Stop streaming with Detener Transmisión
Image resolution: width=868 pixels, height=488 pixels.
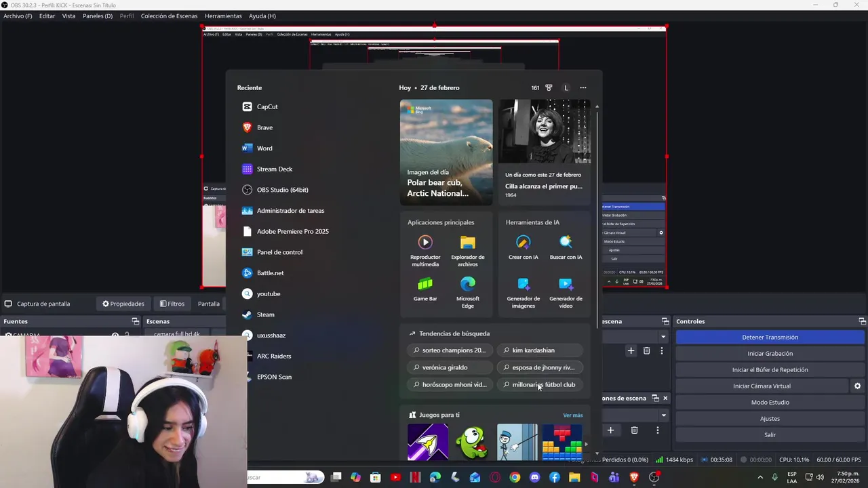tap(770, 338)
